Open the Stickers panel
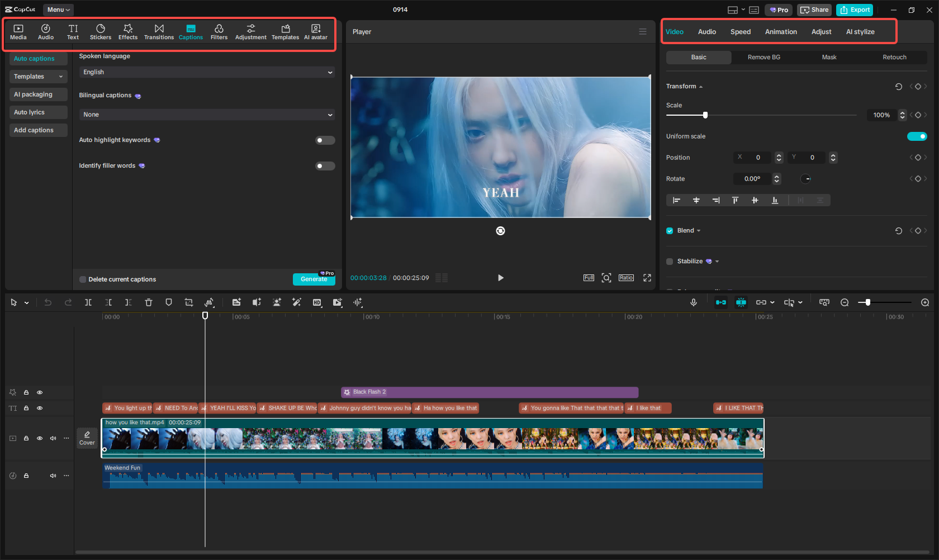Image resolution: width=939 pixels, height=560 pixels. pyautogui.click(x=101, y=31)
